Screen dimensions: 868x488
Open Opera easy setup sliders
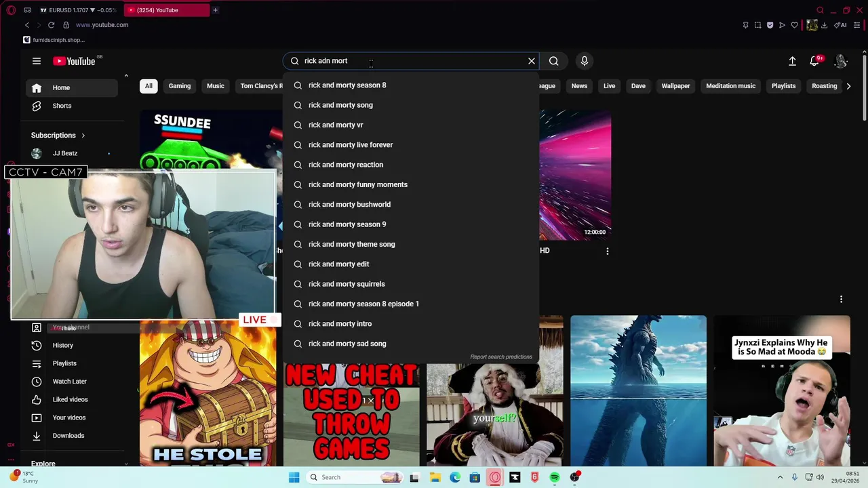click(858, 25)
